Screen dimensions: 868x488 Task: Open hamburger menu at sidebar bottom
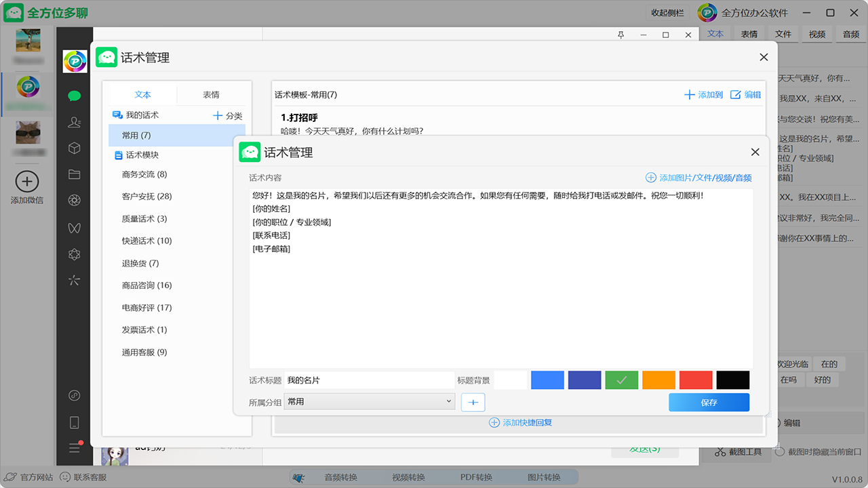pyautogui.click(x=75, y=448)
